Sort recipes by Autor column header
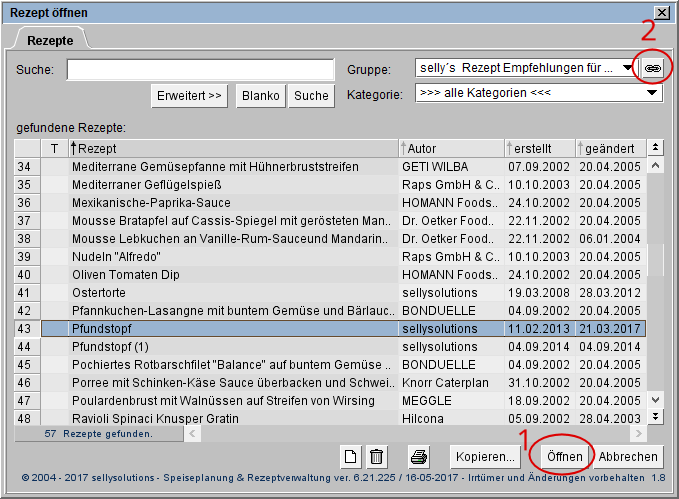This screenshot has height=499, width=679. (450, 148)
